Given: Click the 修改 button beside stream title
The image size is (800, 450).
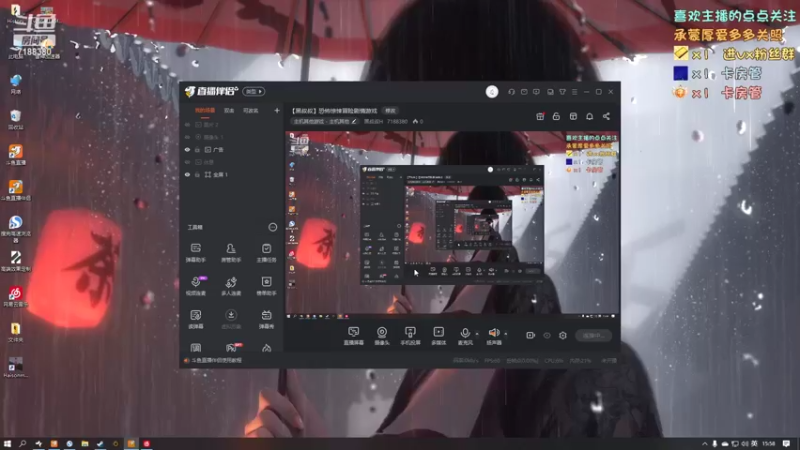Looking at the screenshot, I should pyautogui.click(x=390, y=111).
